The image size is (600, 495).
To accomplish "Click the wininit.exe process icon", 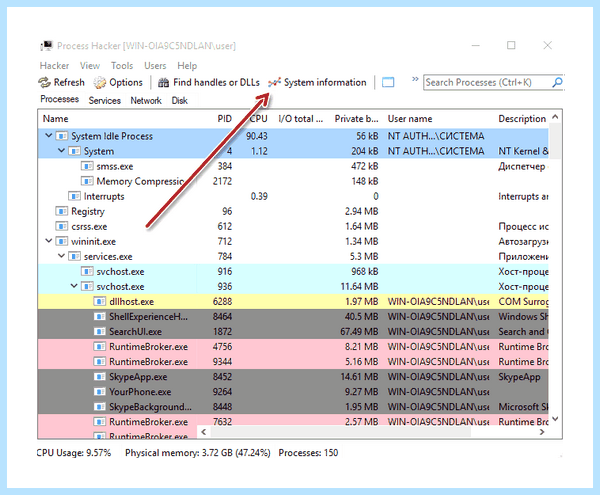I will 62,241.
